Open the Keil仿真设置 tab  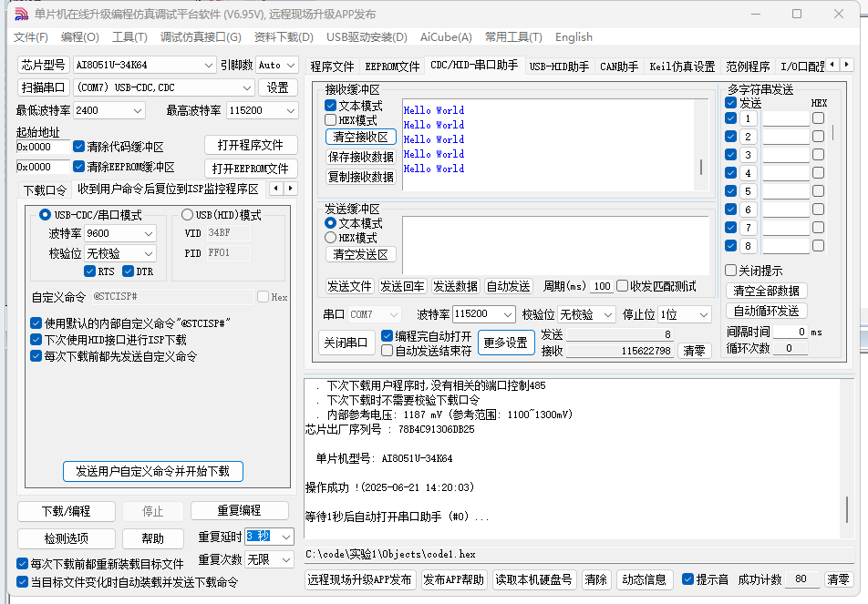(x=682, y=67)
